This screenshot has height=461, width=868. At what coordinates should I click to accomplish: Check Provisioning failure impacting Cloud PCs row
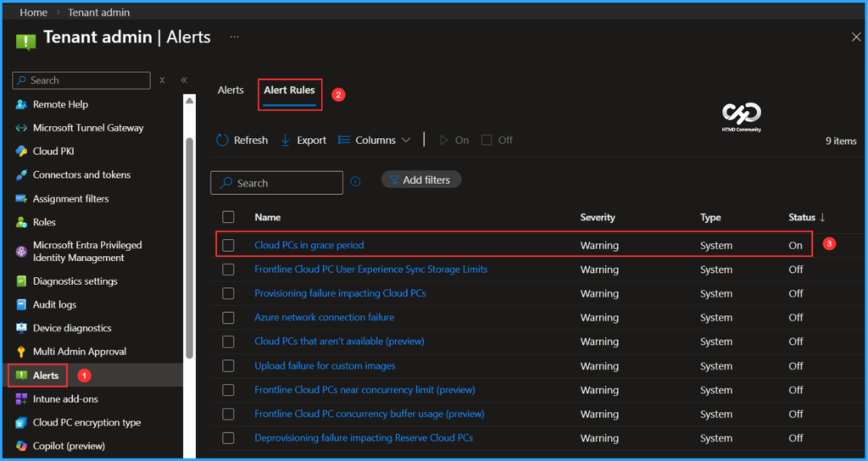[228, 293]
